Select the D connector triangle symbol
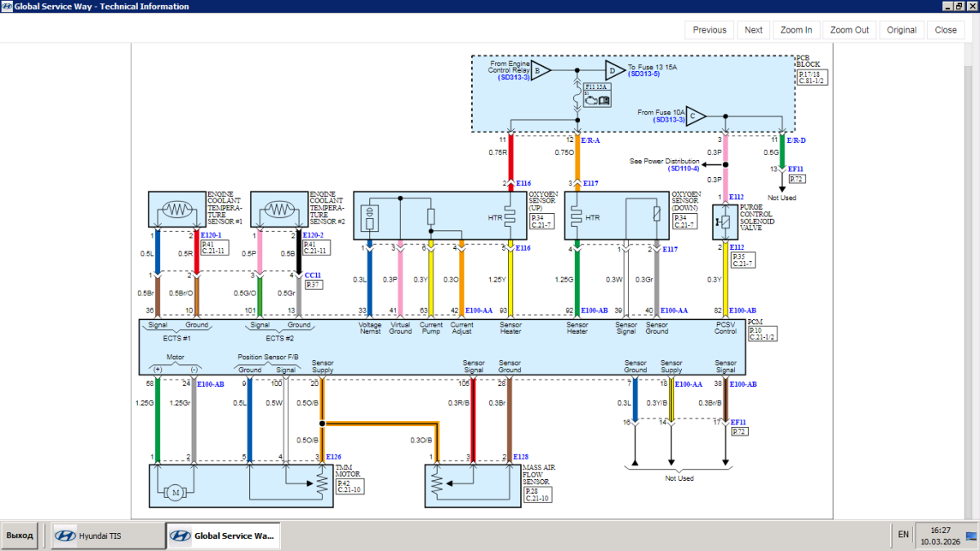This screenshot has height=551, width=980. [x=615, y=71]
